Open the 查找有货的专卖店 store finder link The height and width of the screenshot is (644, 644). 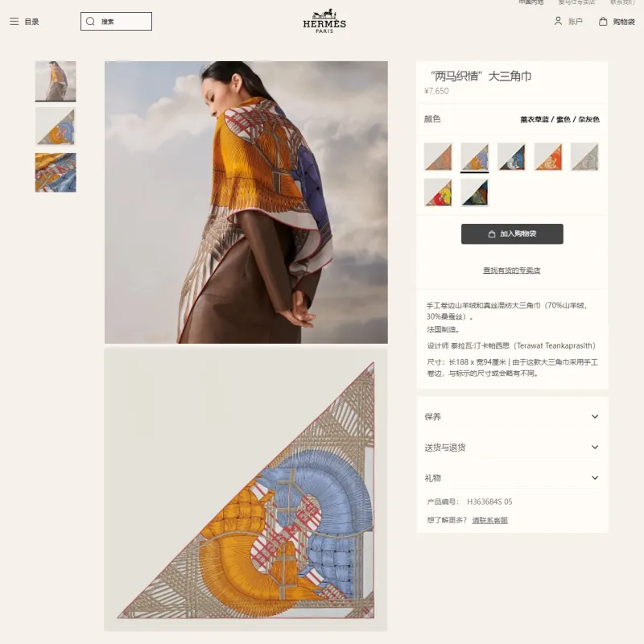(511, 270)
